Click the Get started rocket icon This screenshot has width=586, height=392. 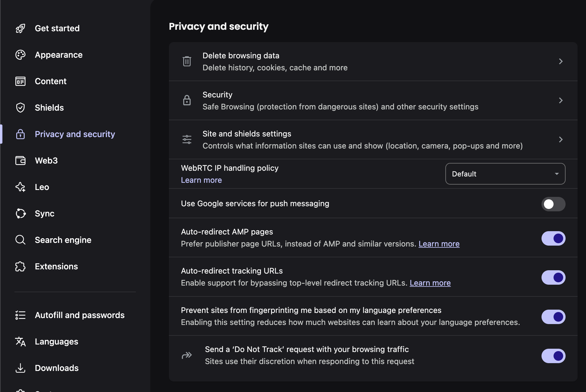click(x=20, y=29)
